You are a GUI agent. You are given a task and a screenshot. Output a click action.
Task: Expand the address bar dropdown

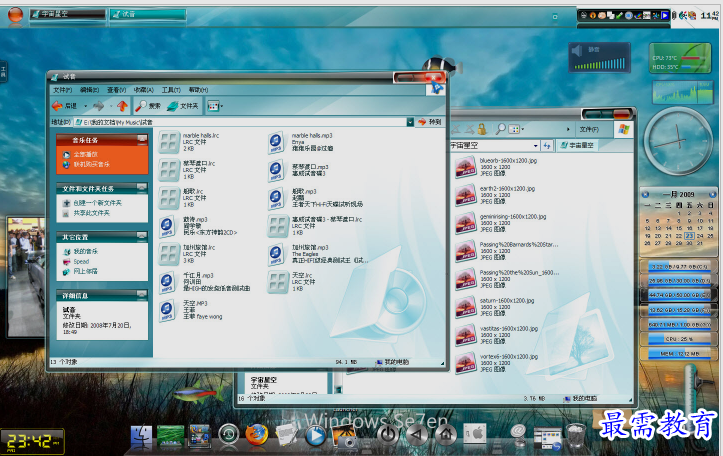(x=410, y=122)
